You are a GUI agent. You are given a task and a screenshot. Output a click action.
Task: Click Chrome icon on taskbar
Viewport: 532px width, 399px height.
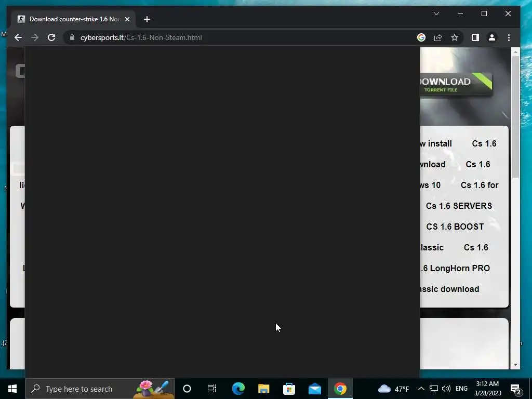pyautogui.click(x=340, y=389)
